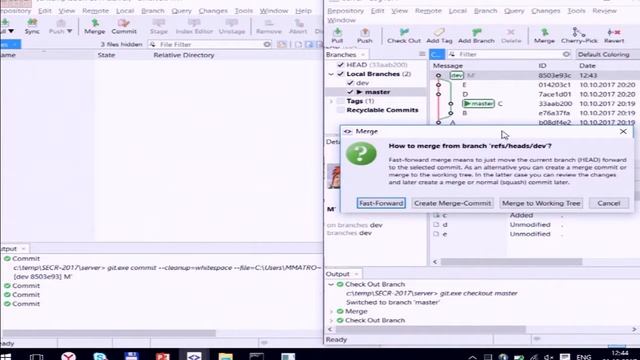Screen dimensions: 640x360
Task: Click Add Branch toolbar icon
Action: pyautogui.click(x=476, y=36)
